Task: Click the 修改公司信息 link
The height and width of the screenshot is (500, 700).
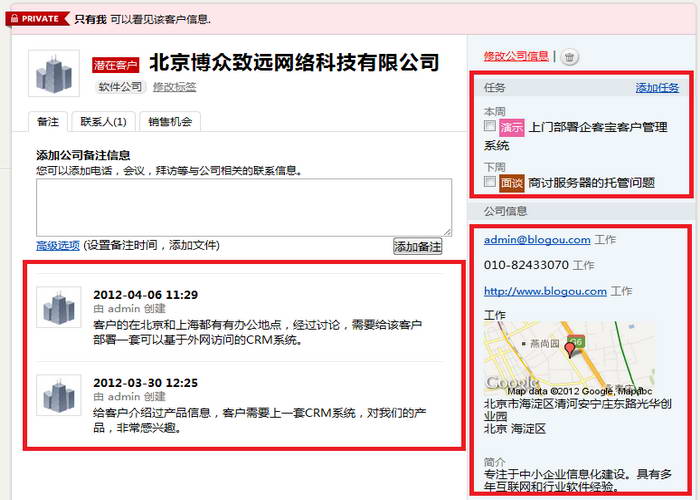Action: (x=516, y=56)
